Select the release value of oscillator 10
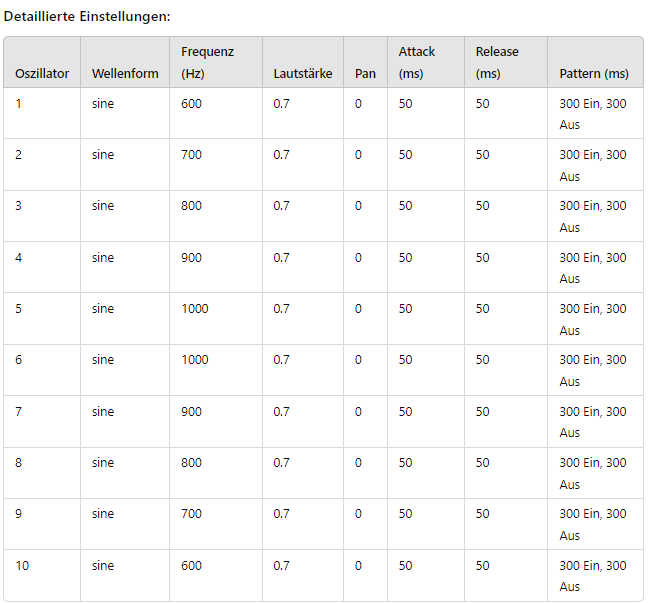This screenshot has width=648, height=603. pyautogui.click(x=482, y=565)
